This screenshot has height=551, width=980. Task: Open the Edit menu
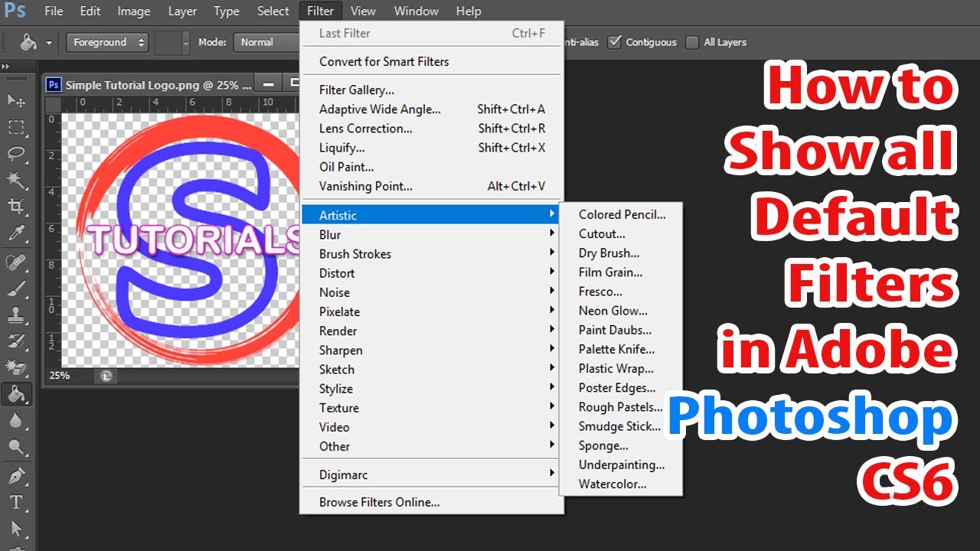coord(90,11)
